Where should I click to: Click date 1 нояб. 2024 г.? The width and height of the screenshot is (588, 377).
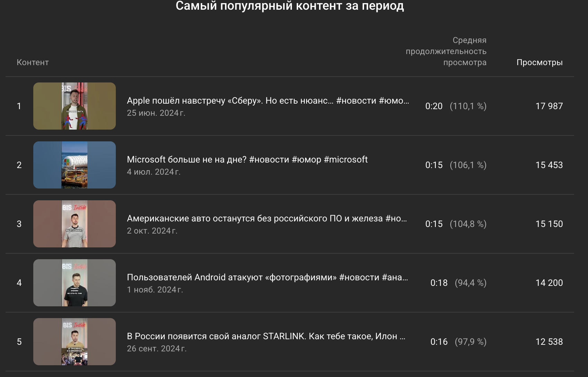click(155, 290)
